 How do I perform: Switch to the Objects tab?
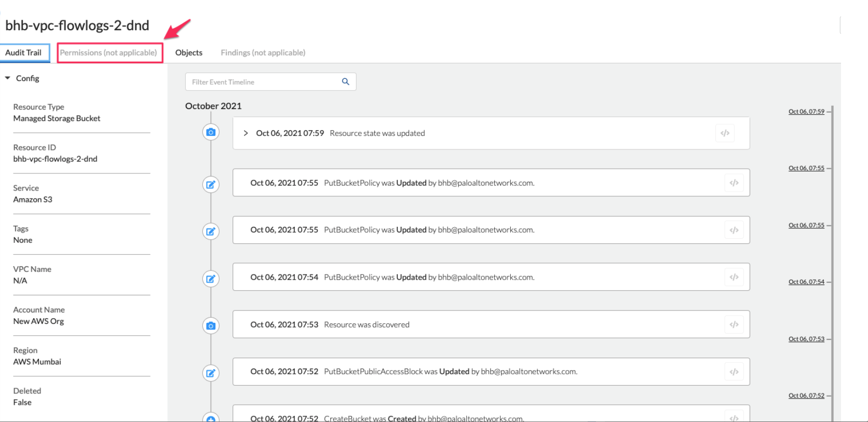click(188, 52)
